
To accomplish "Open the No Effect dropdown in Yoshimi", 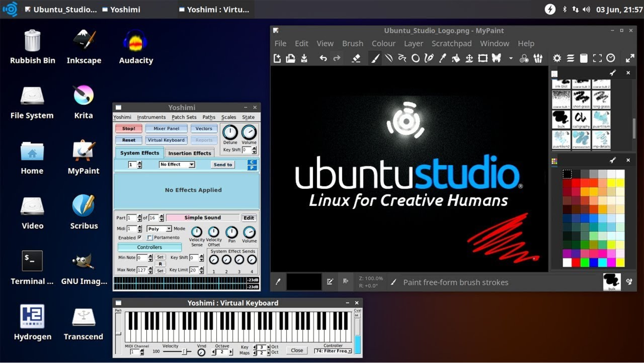I will point(177,165).
